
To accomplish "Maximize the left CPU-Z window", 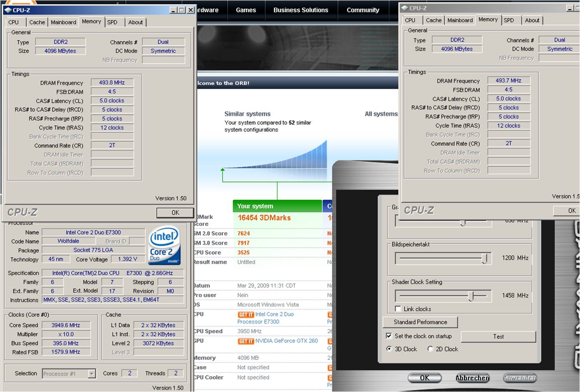I will coord(182,10).
